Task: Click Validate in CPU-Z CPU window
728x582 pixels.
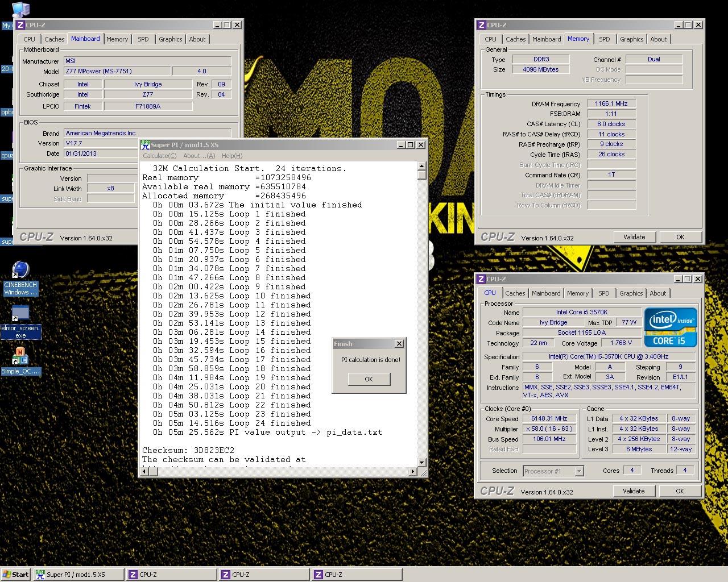Action: click(x=634, y=491)
